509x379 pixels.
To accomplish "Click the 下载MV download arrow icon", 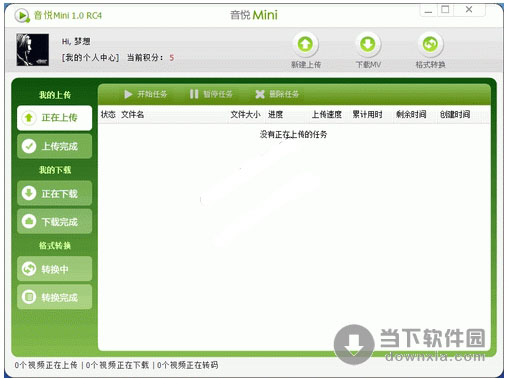I will pyautogui.click(x=368, y=44).
